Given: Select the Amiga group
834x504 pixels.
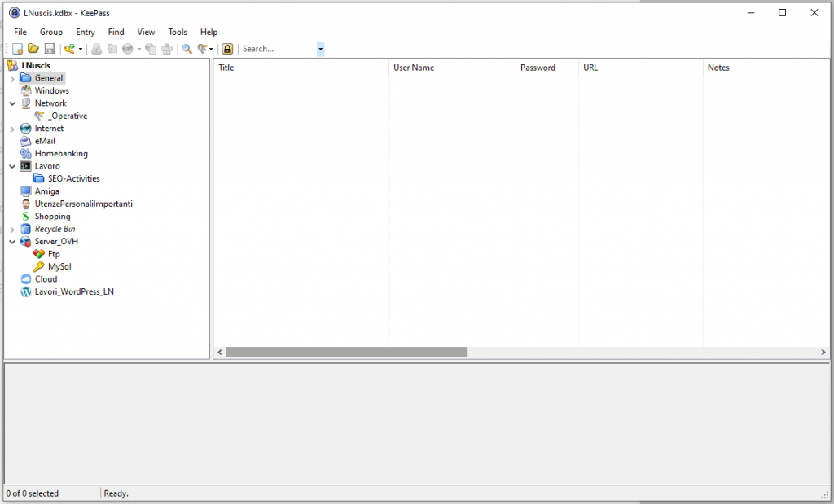Looking at the screenshot, I should (x=46, y=191).
